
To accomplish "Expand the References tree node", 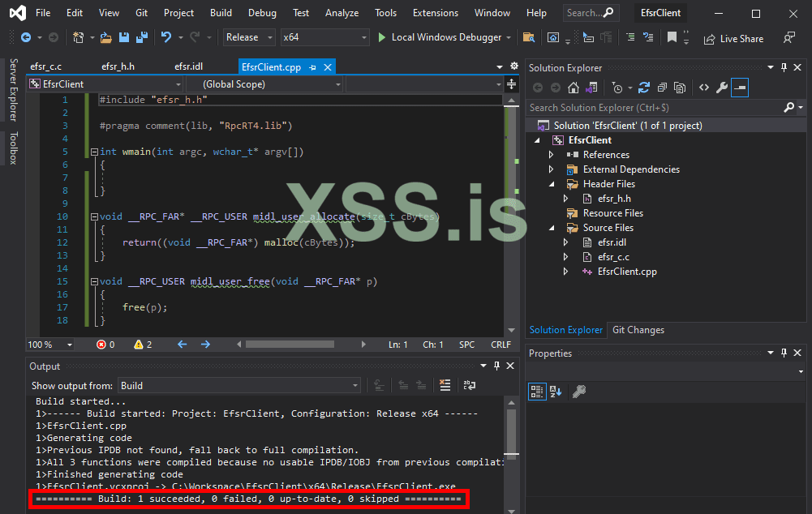I will (x=552, y=155).
